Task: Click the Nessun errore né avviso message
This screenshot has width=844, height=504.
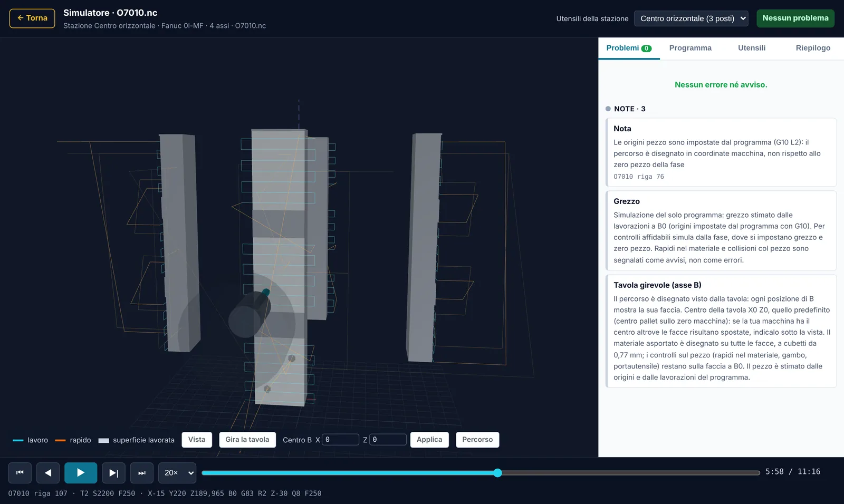Action: click(721, 85)
